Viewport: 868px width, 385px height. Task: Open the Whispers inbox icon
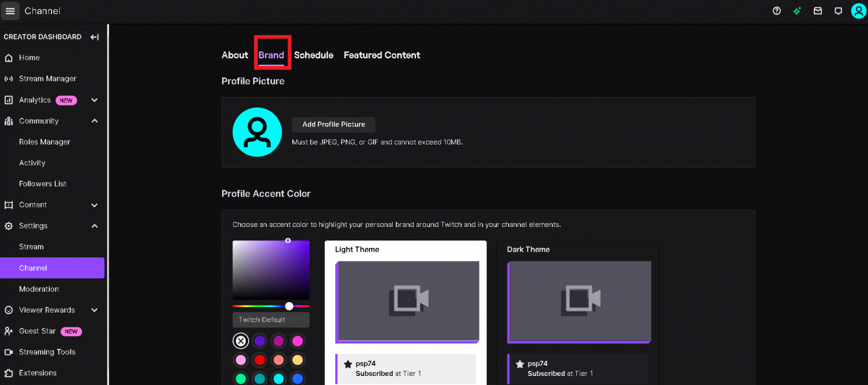tap(818, 11)
